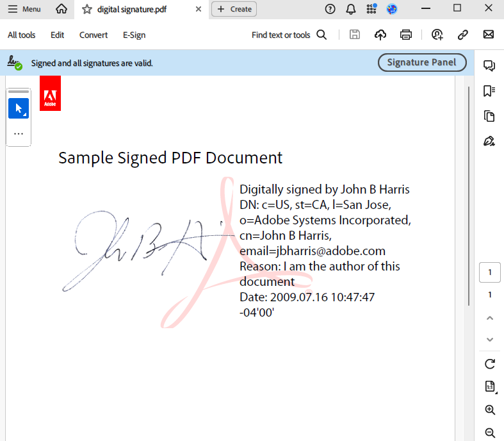Open the notifications bell

[x=351, y=9]
